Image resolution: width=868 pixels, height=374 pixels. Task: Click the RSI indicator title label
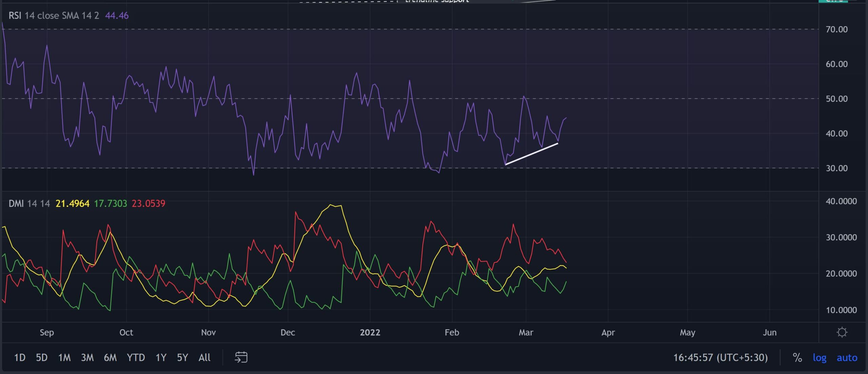(x=15, y=16)
